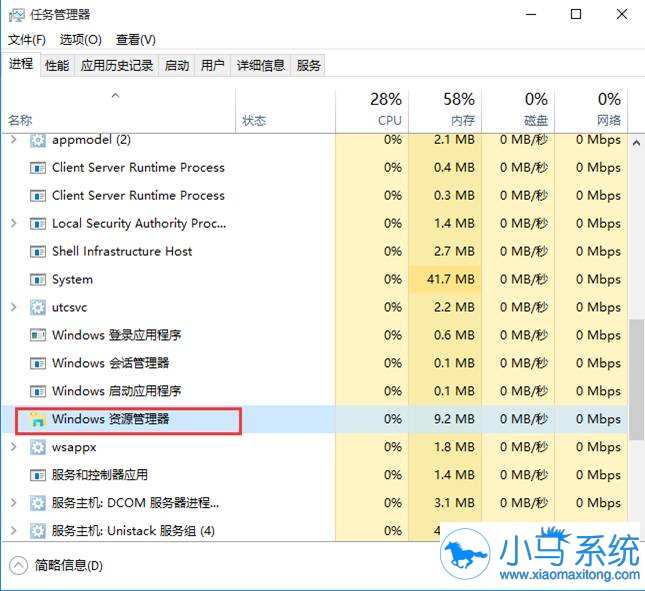Click the Client Server Runtime Process icon in the 0.3 MB row
645x591 pixels.
(x=37, y=196)
